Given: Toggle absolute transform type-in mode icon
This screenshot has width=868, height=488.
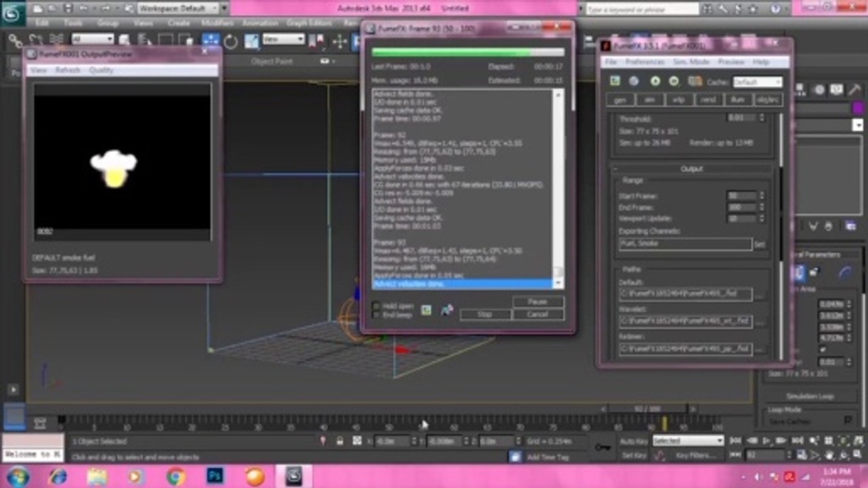Looking at the screenshot, I should point(357,441).
